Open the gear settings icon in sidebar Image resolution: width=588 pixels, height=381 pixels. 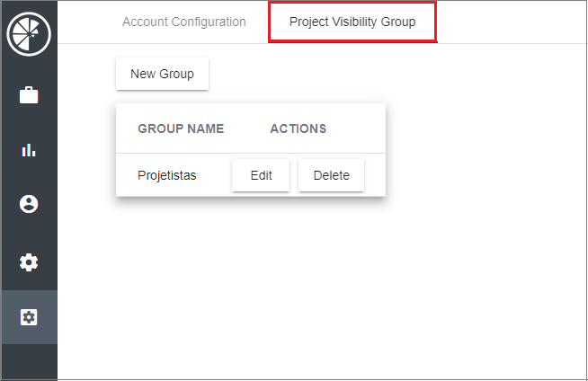(29, 262)
